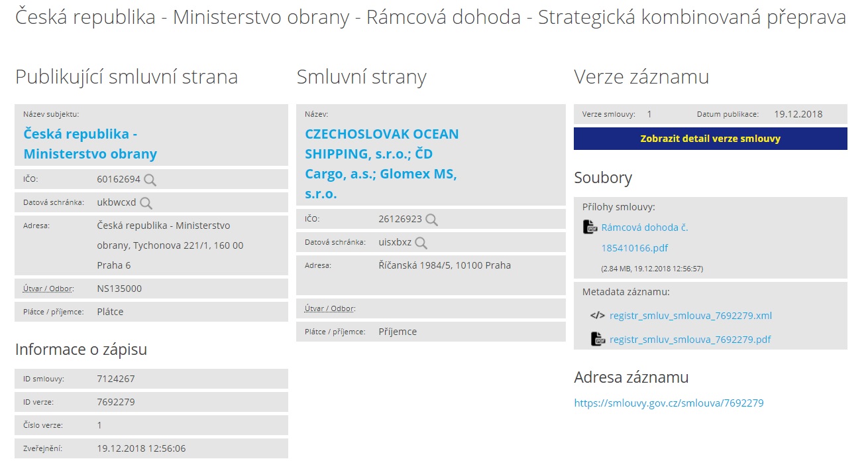The height and width of the screenshot is (461, 868).
Task: Click the Verze záznamu heading
Action: (641, 77)
